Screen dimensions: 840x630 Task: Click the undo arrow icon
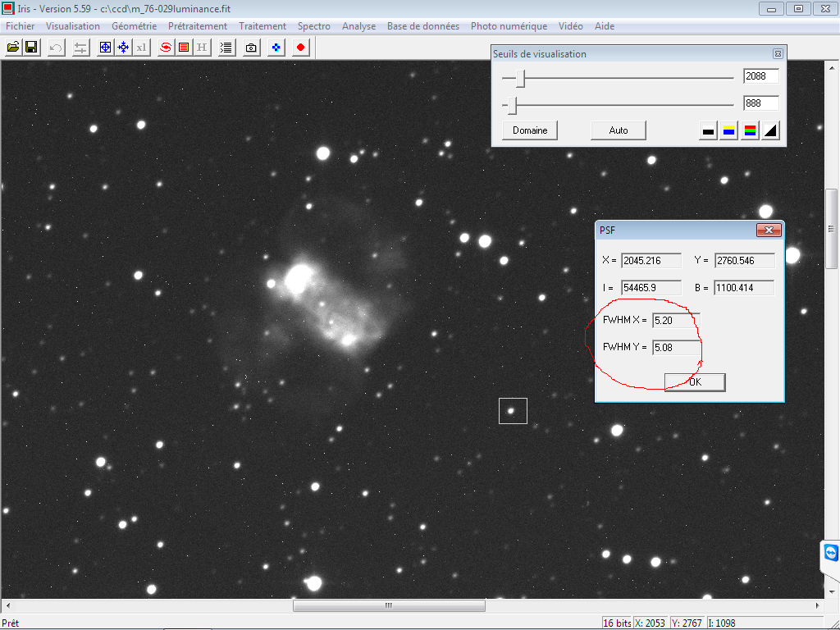(x=56, y=47)
